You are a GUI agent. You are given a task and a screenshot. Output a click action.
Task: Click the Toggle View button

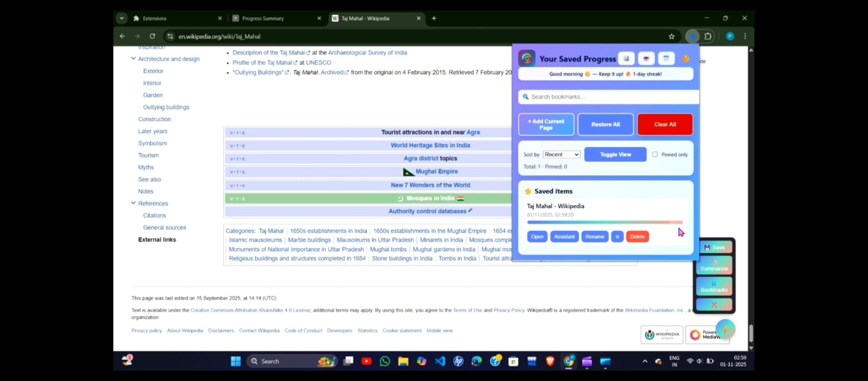(615, 154)
